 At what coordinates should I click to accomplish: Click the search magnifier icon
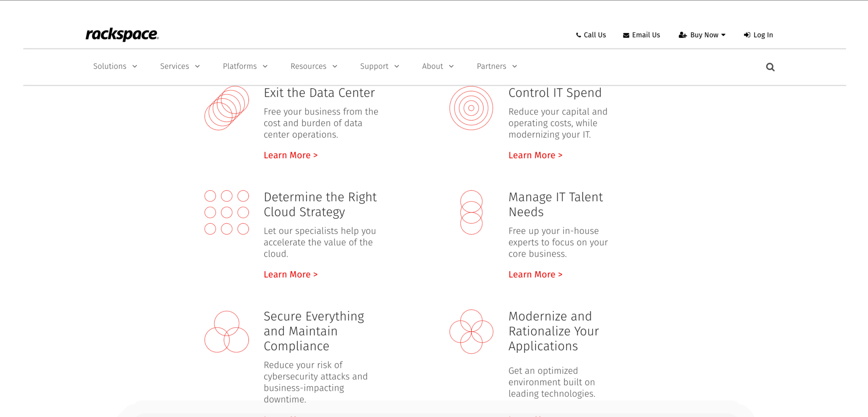tap(770, 67)
